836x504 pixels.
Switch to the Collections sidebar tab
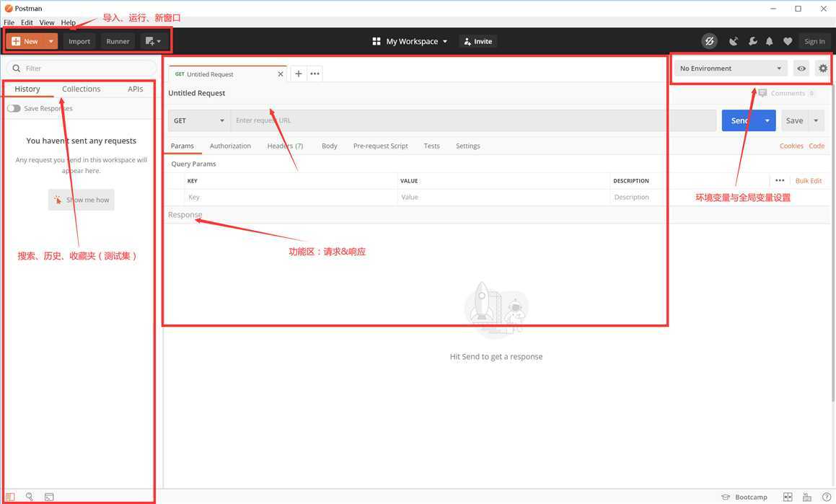[x=81, y=89]
